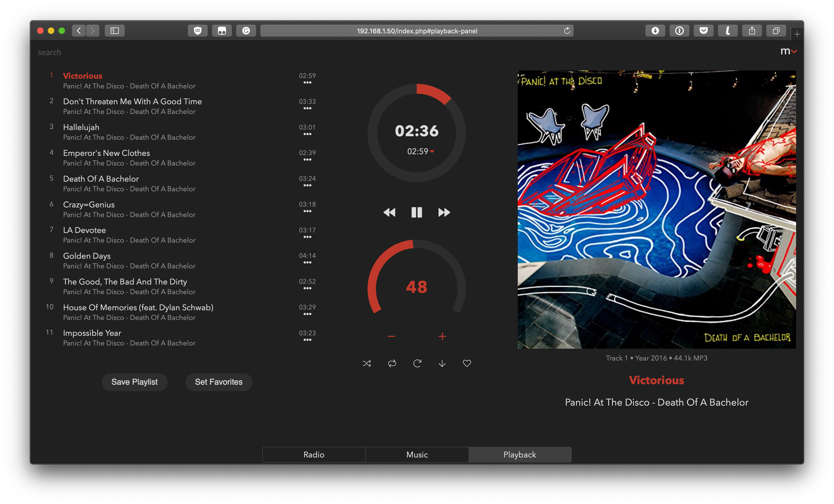Open the Grammarly extension icon
This screenshot has height=504, width=834.
point(246,30)
